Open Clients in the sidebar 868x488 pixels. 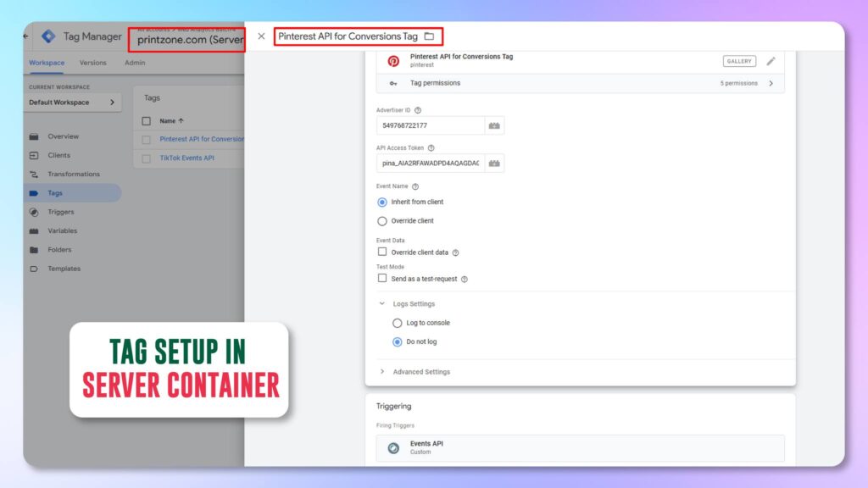58,156
